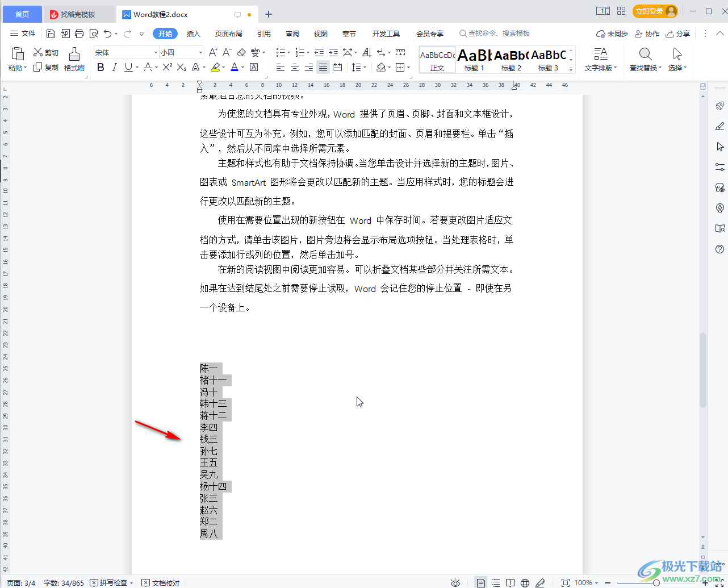Switch to the 引用 ribbon tab
728x588 pixels.
click(264, 34)
